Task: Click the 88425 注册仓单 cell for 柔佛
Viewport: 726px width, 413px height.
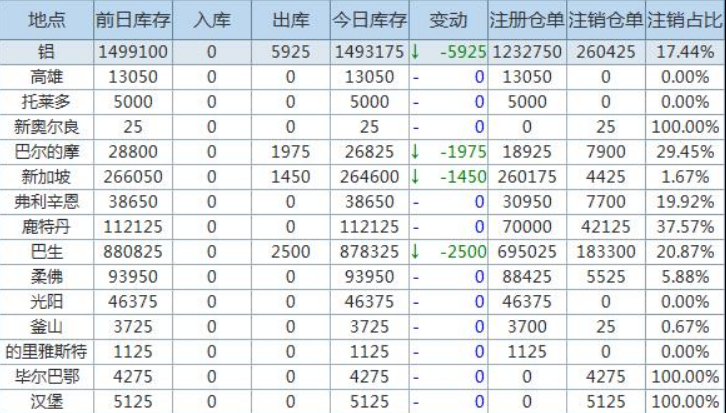Action: (x=526, y=275)
